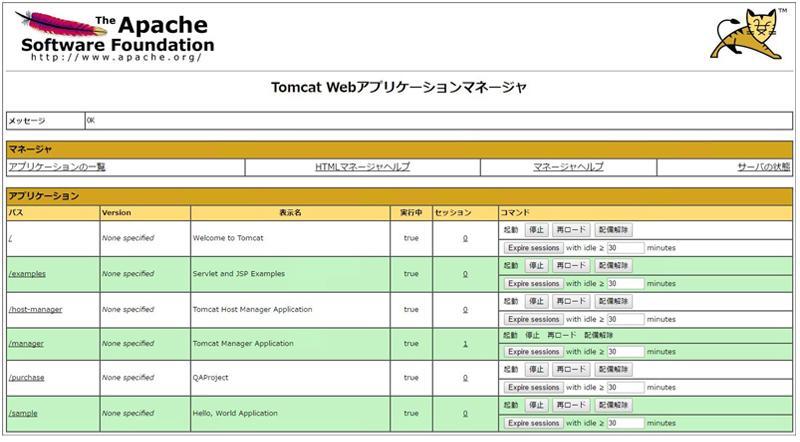This screenshot has width=800, height=442.
Task: Open the /examples path link
Action: (27, 274)
